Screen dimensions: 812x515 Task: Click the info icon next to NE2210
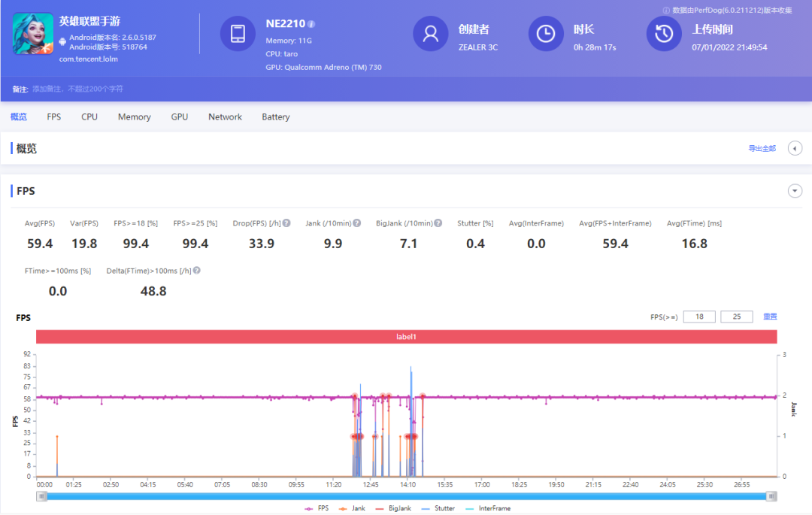tap(311, 24)
